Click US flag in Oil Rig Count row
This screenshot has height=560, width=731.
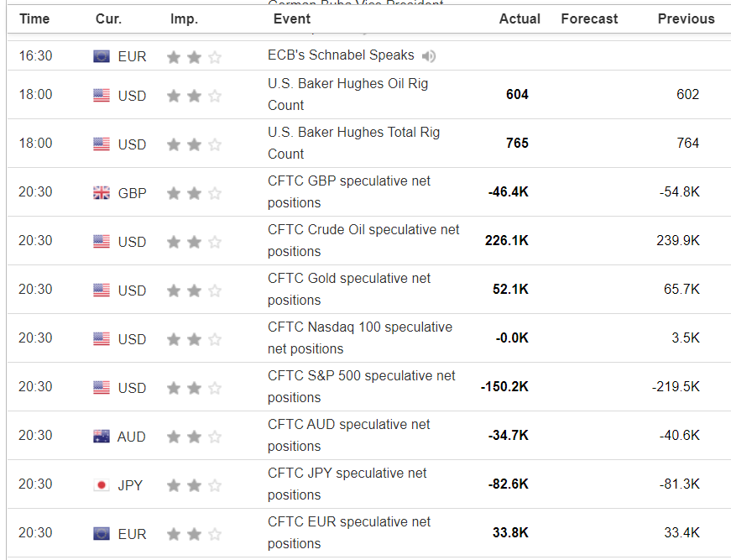coord(102,96)
